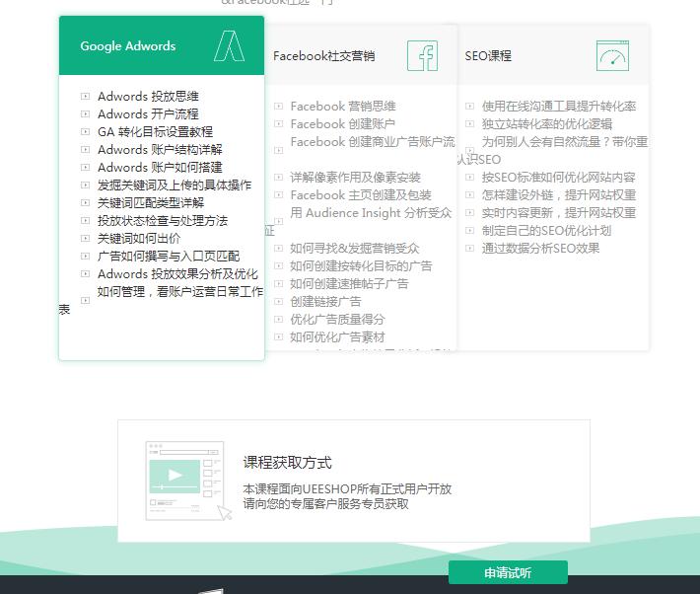Click play icon beside 如何创建按转化目标的广告

[x=279, y=266]
